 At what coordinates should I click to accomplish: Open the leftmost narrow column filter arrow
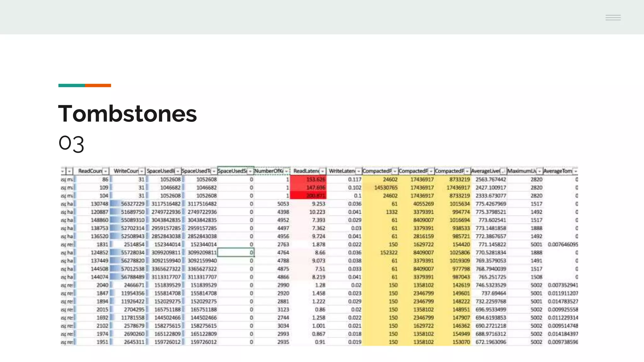[63, 171]
